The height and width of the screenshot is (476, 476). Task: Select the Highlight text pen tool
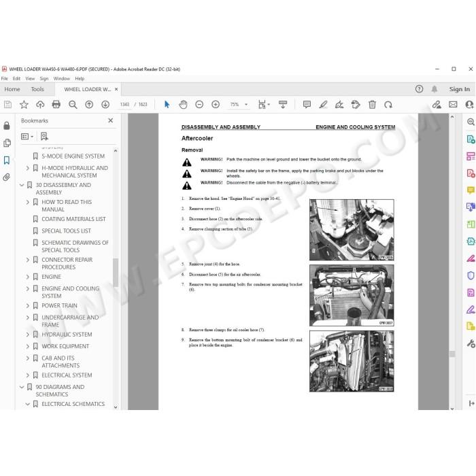coord(323,105)
